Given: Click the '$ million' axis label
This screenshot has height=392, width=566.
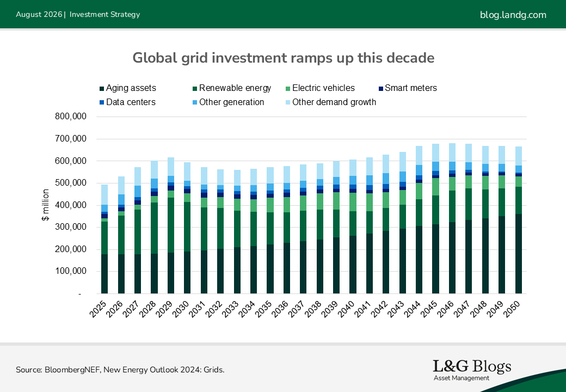Looking at the screenshot, I should [x=46, y=205].
